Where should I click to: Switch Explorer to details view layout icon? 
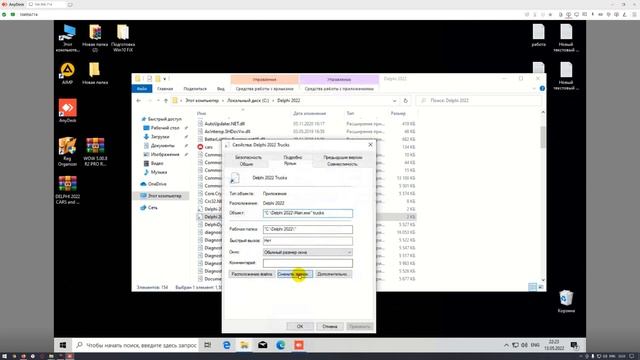532,287
